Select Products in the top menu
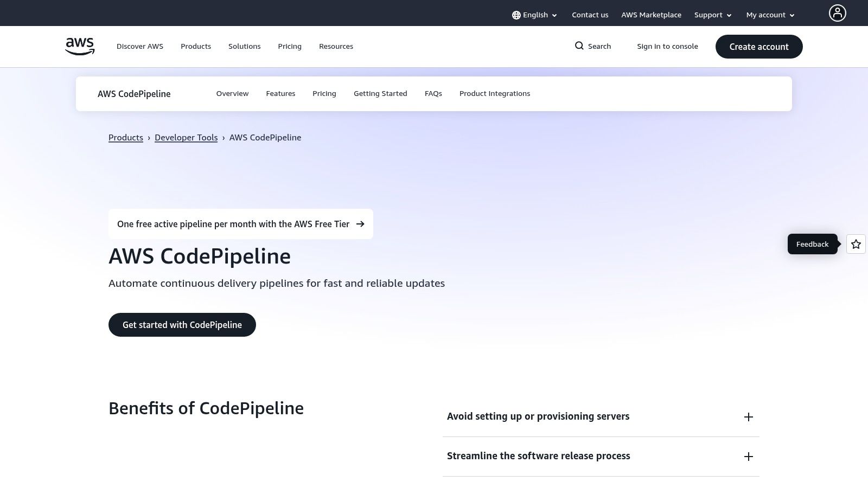 (195, 46)
